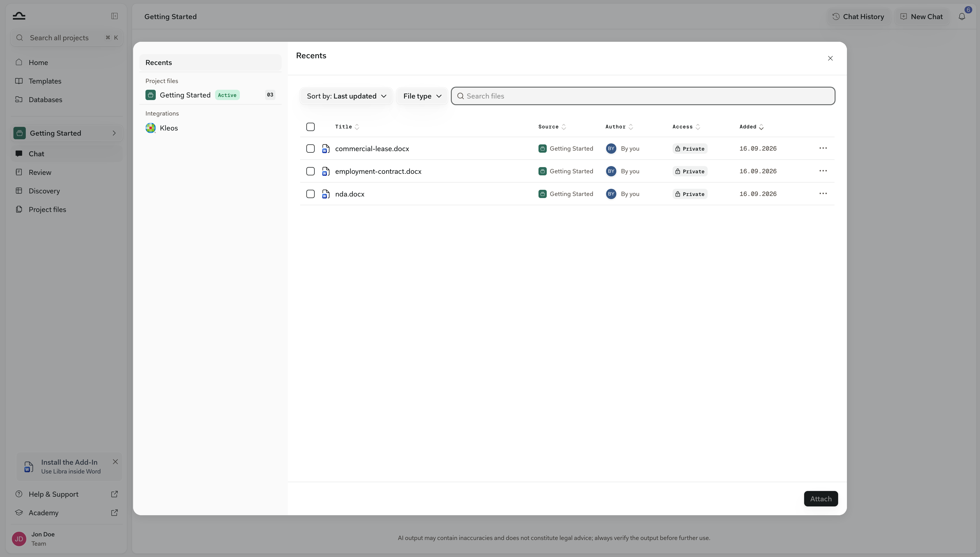Click the Kleos integration icon

[150, 128]
